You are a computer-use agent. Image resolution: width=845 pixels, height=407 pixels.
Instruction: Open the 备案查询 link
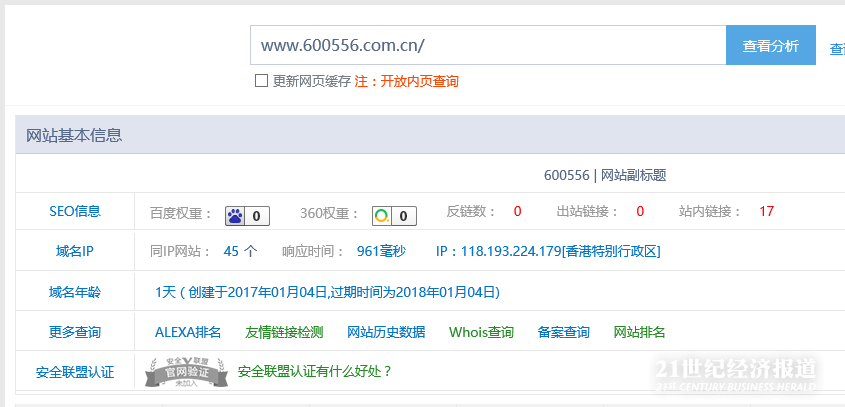[x=564, y=332]
